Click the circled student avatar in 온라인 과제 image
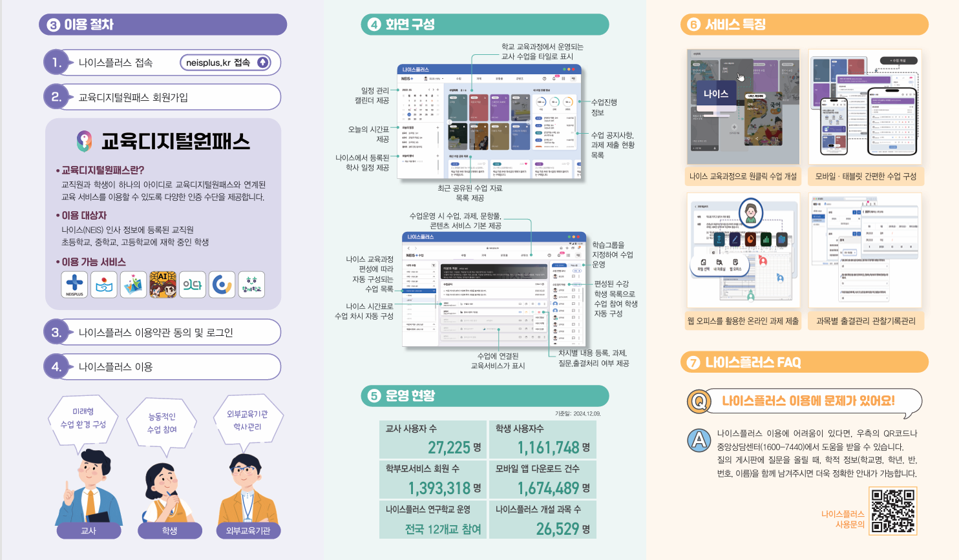Image resolution: width=959 pixels, height=560 pixels. coord(750,213)
